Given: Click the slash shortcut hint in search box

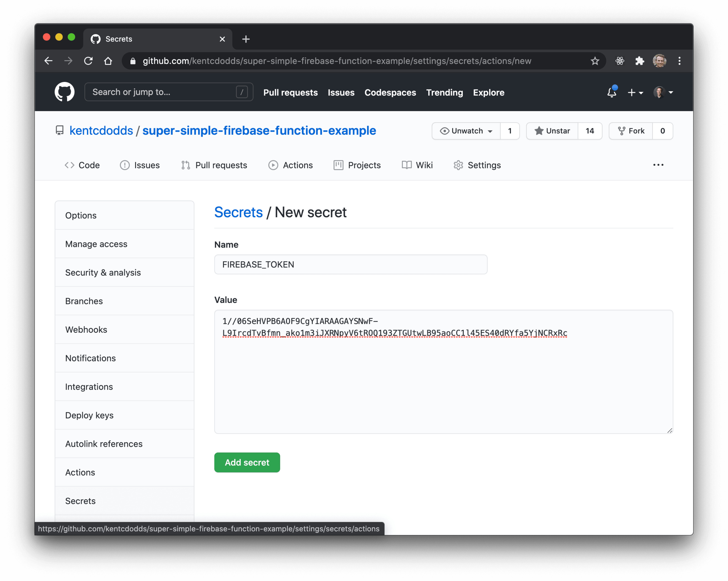Looking at the screenshot, I should coord(242,92).
